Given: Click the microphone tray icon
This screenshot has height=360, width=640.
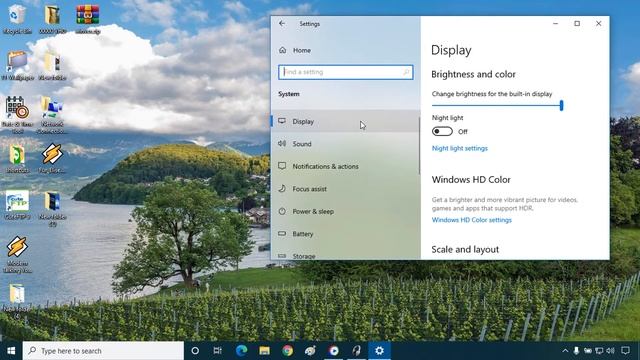Looking at the screenshot, I should point(576,351).
